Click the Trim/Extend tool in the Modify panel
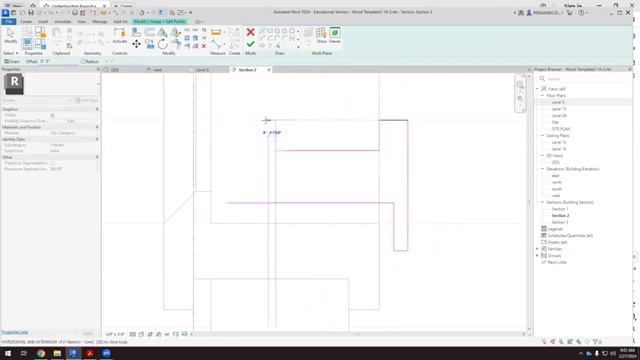Image resolution: width=640 pixels, height=360 pixels. 176,44
